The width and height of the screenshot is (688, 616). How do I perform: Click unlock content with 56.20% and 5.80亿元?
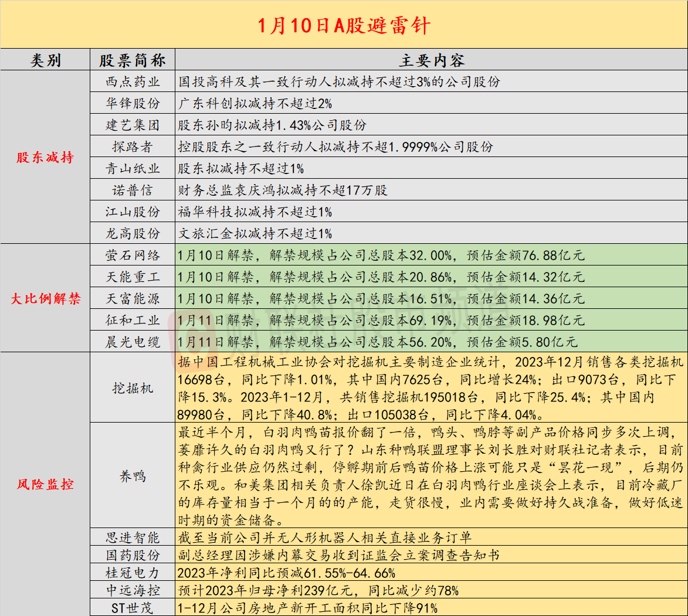click(x=377, y=342)
